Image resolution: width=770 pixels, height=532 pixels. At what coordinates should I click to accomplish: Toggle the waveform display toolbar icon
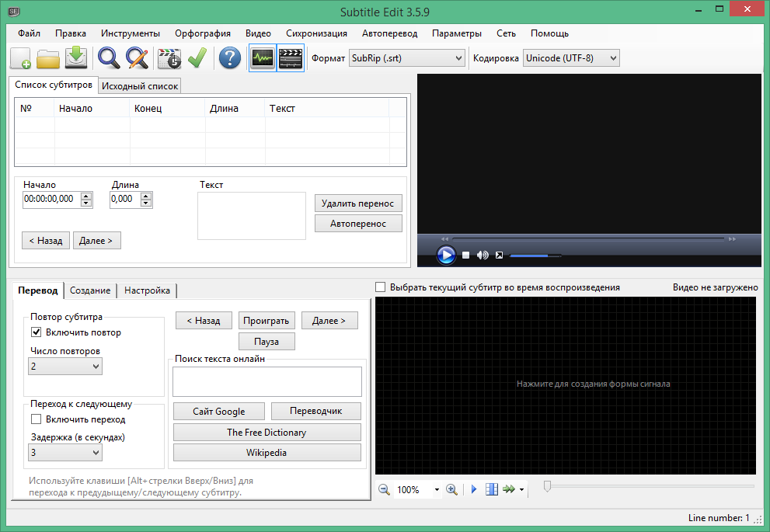(x=263, y=58)
